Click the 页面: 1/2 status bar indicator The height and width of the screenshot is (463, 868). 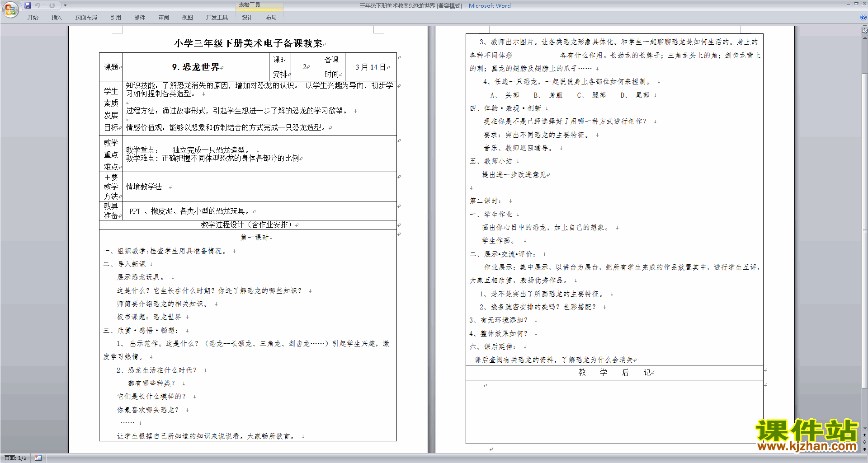coord(15,458)
